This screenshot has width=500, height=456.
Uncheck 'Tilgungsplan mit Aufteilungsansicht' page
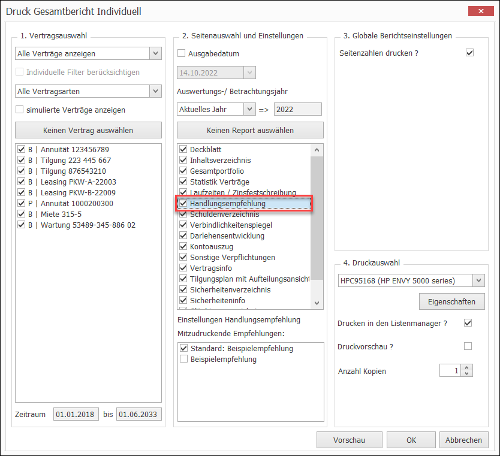click(183, 279)
